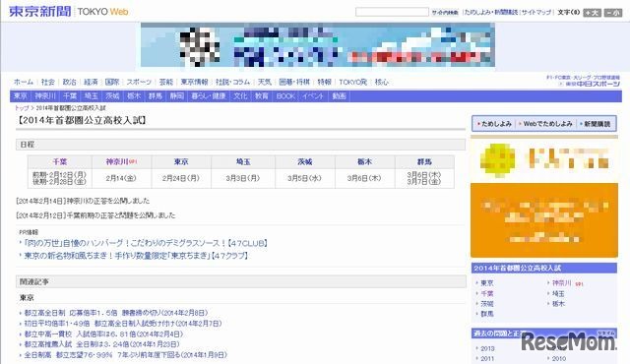The height and width of the screenshot is (364, 630).
Task: Select 動画 in the blue navigation bar
Action: point(339,96)
